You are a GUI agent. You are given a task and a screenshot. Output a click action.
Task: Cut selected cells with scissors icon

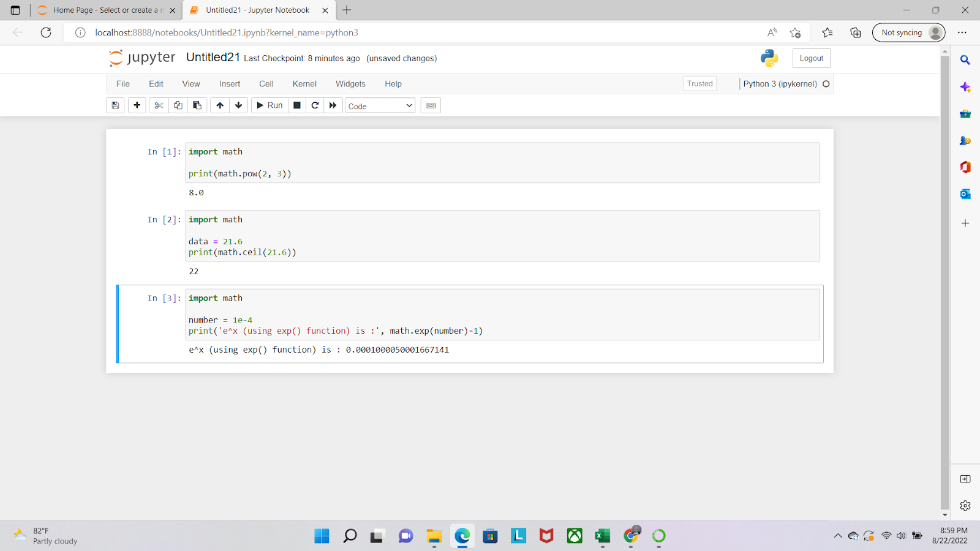(159, 105)
